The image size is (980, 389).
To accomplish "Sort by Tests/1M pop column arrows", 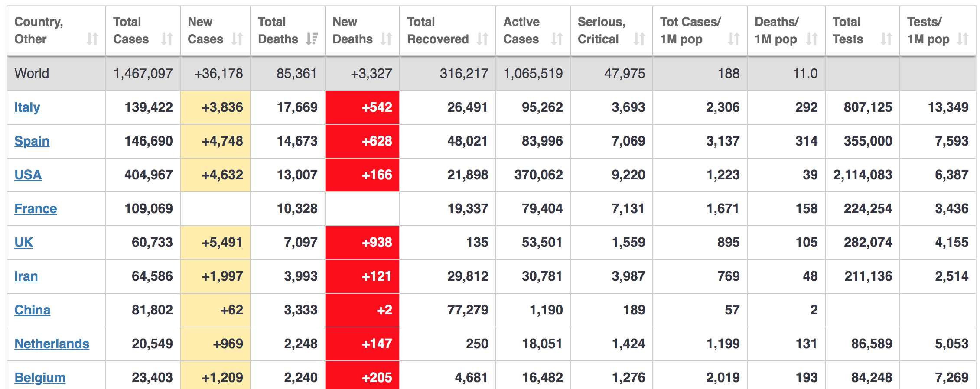I will [x=963, y=39].
